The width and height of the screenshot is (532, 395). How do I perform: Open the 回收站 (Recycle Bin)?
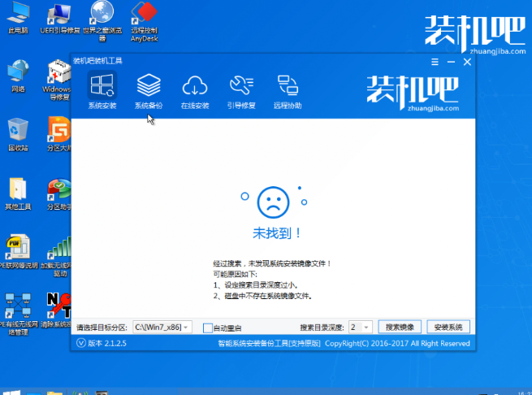click(18, 132)
